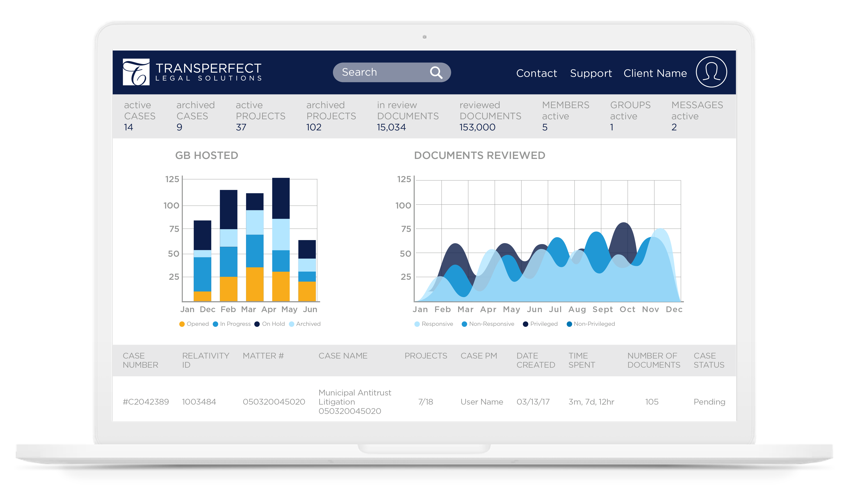Hide the Responsive series legend dot
The width and height of the screenshot is (848, 504).
pos(417,324)
